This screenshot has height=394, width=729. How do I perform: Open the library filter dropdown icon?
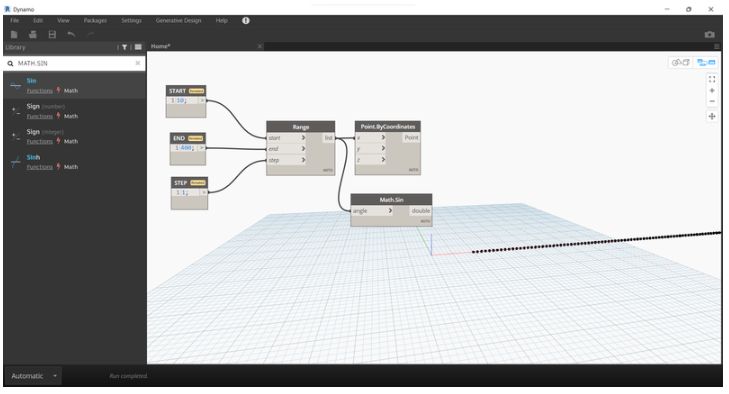(x=125, y=47)
